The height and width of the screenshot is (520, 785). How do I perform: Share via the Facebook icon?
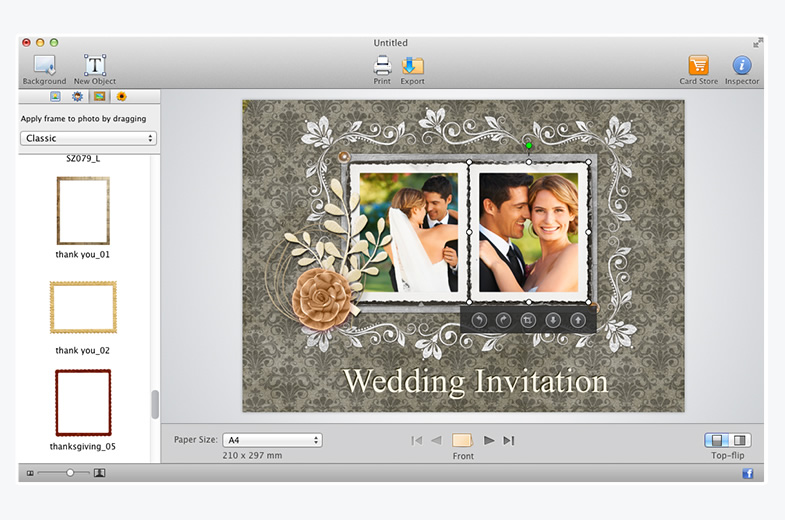coord(747,473)
